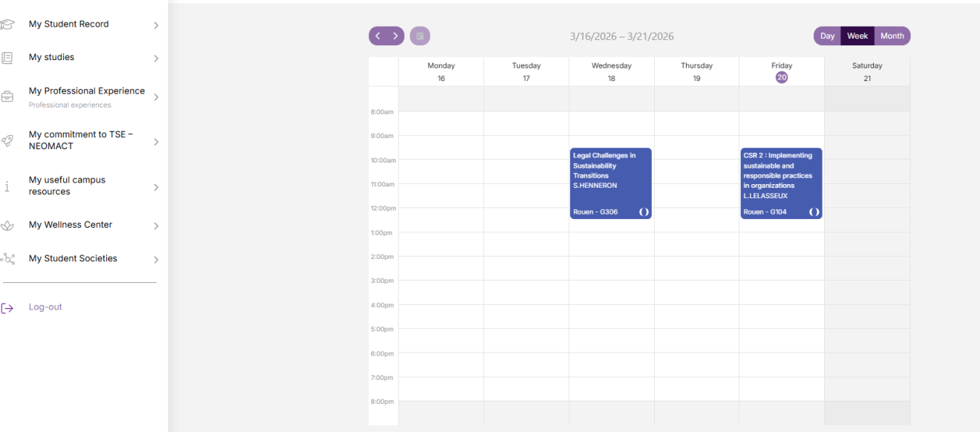Select the briefcase icon for My Professional Experience
980x432 pixels.
coord(8,96)
